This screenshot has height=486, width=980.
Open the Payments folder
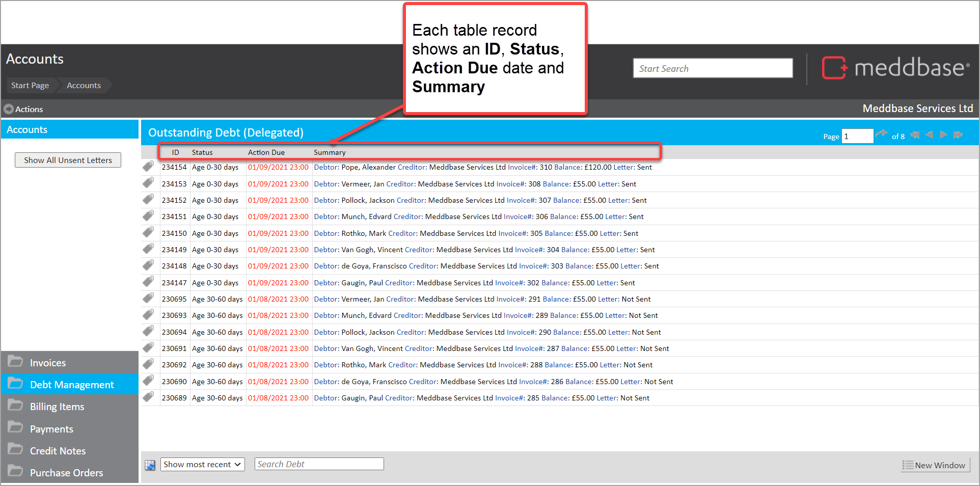coord(51,429)
